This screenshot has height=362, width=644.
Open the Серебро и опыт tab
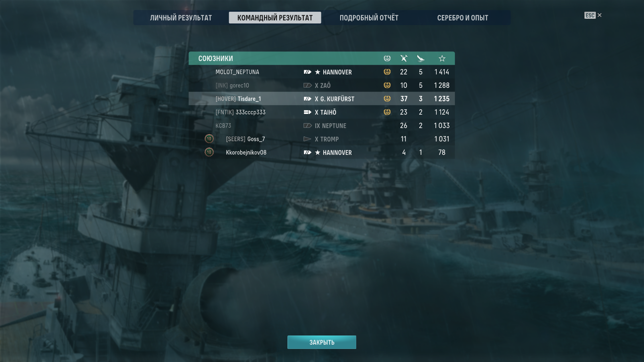pyautogui.click(x=463, y=18)
